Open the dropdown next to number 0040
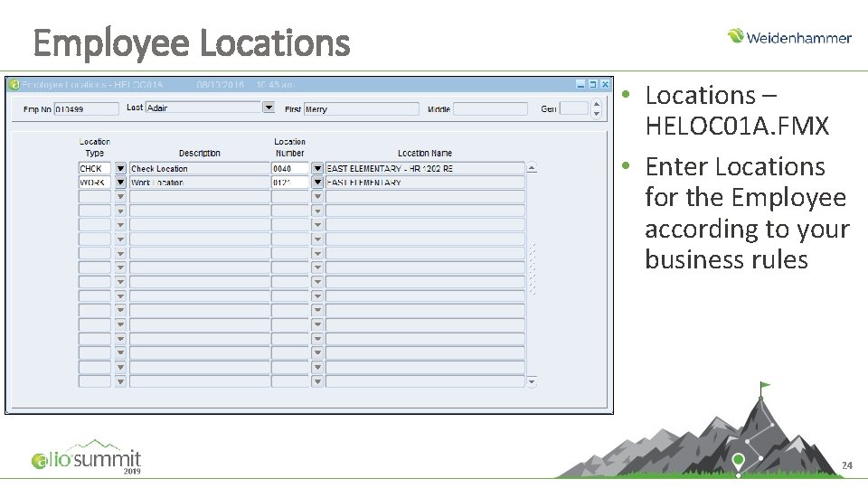868x488 pixels. [317, 168]
